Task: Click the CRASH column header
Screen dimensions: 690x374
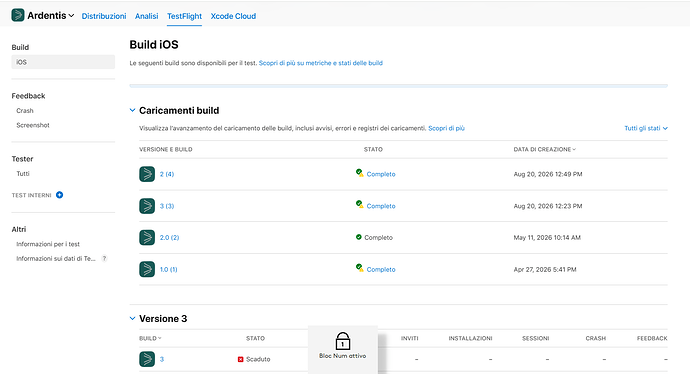Action: point(596,338)
